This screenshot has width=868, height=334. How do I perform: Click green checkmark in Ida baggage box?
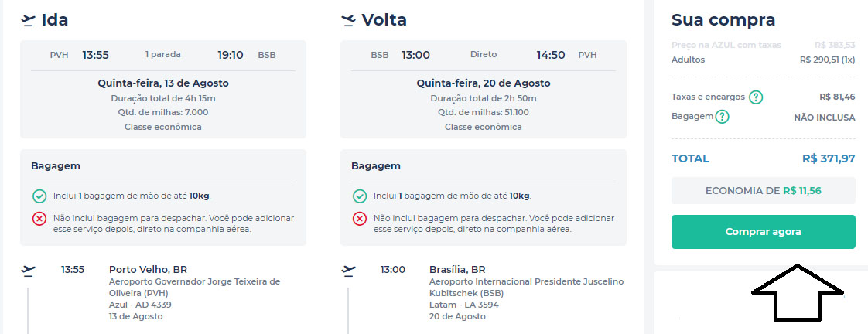pos(39,196)
